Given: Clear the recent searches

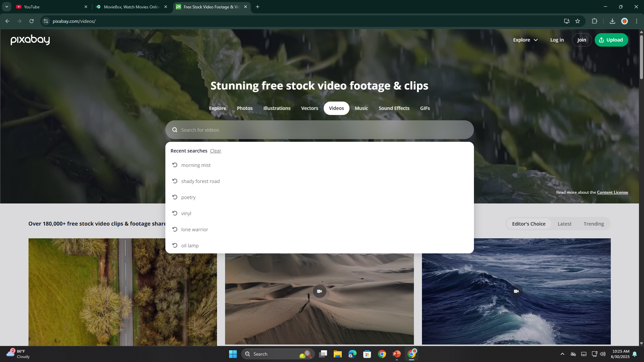Looking at the screenshot, I should tap(216, 151).
